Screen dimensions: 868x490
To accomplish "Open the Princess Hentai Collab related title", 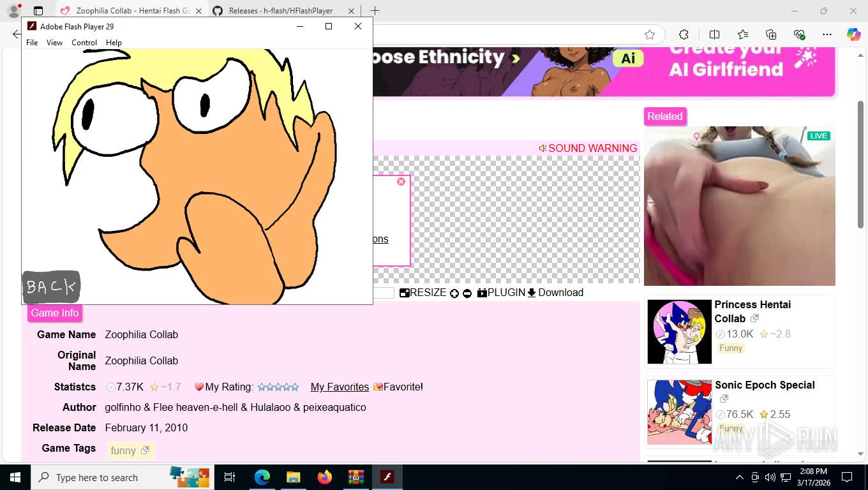I will [752, 311].
